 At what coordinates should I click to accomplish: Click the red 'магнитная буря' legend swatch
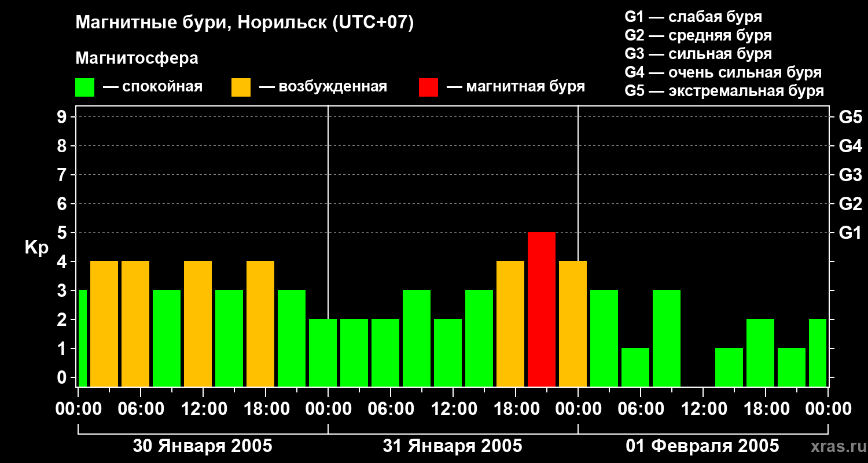point(428,87)
